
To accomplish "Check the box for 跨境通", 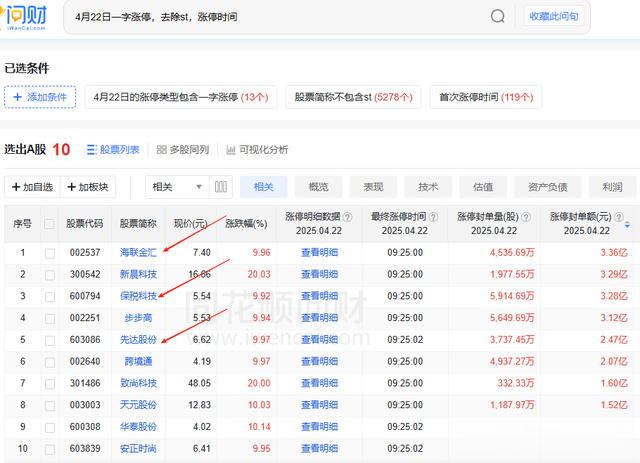I will point(50,362).
